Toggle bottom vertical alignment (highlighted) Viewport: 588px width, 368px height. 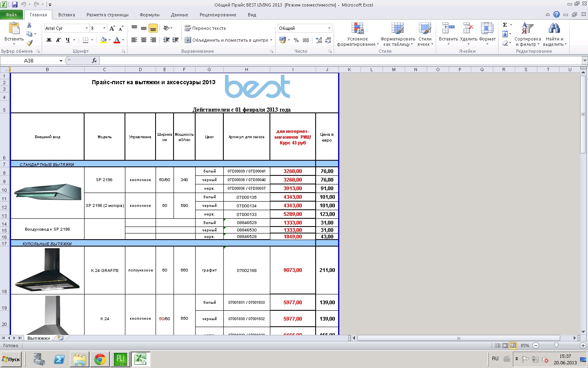(153, 28)
